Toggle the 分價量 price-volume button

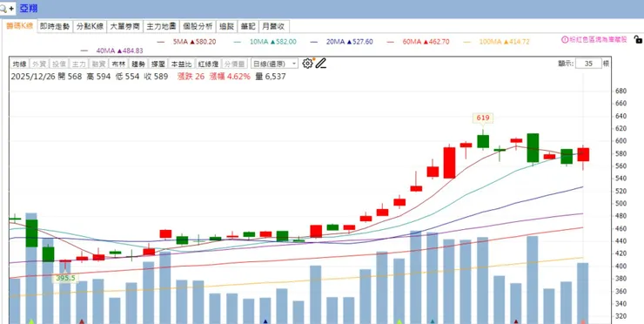click(234, 64)
